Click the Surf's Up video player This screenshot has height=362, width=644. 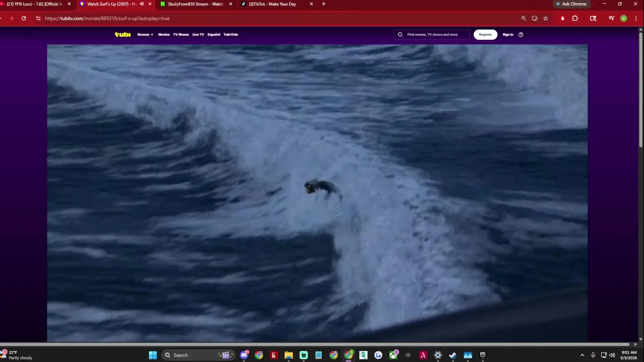(x=317, y=193)
